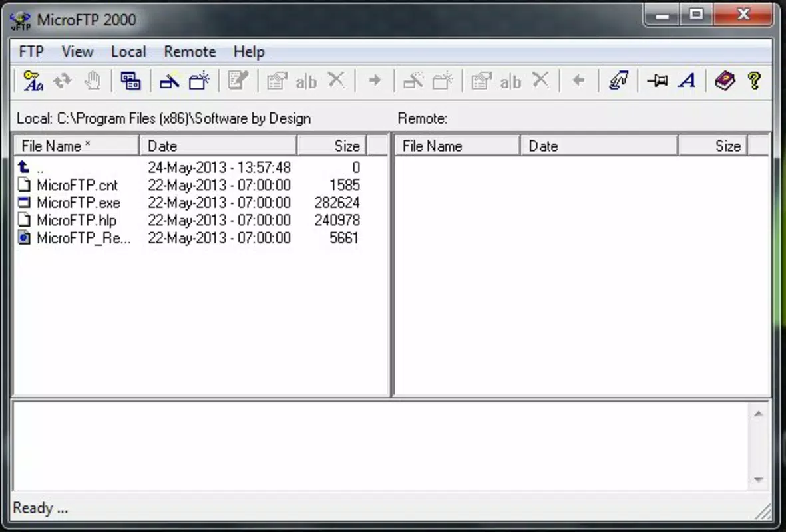
Task: Click the up-folder arrow icon in local list
Action: (23, 166)
